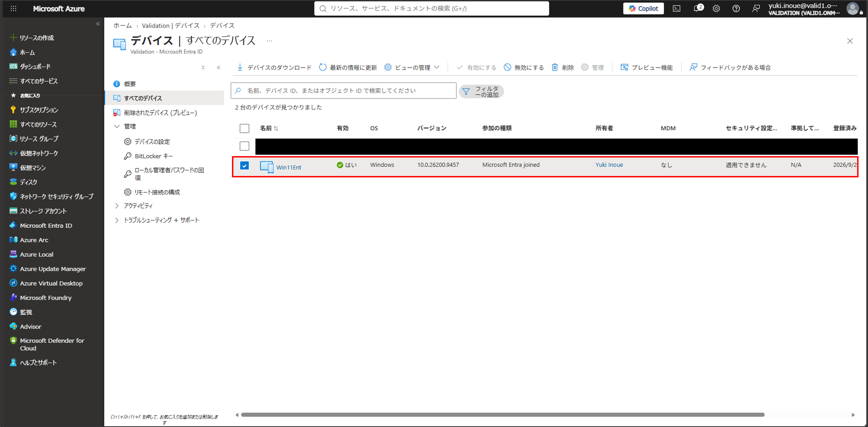
Task: Open プレビュー機能
Action: (x=646, y=68)
